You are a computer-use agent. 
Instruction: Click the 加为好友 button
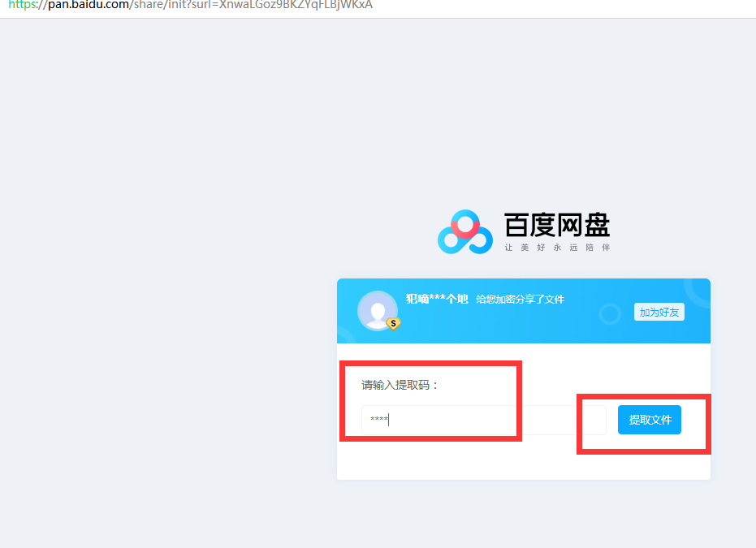[x=659, y=313]
